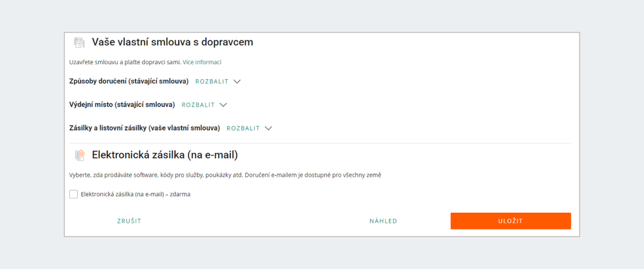Click the contract document icon beside the first heading
The image size is (644, 269).
click(x=79, y=42)
